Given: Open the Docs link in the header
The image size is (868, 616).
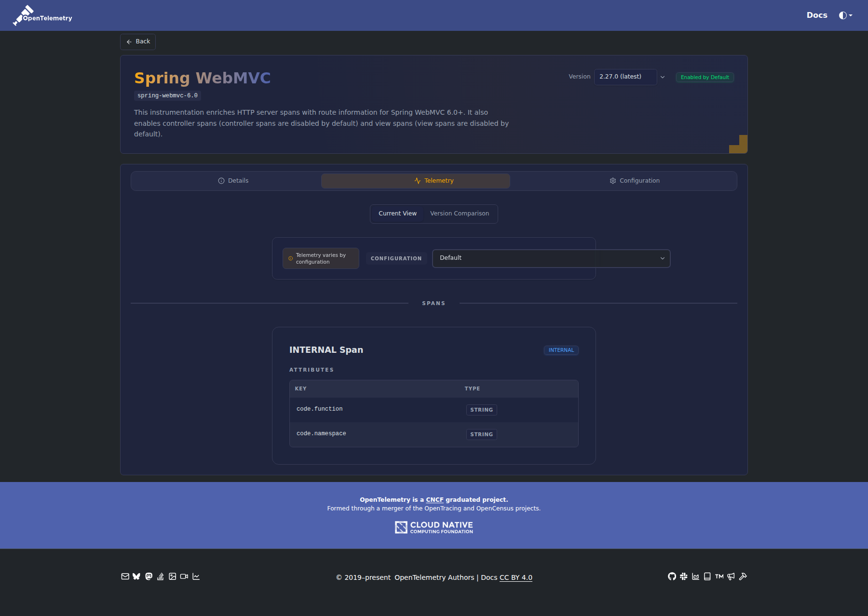Looking at the screenshot, I should coord(817,15).
